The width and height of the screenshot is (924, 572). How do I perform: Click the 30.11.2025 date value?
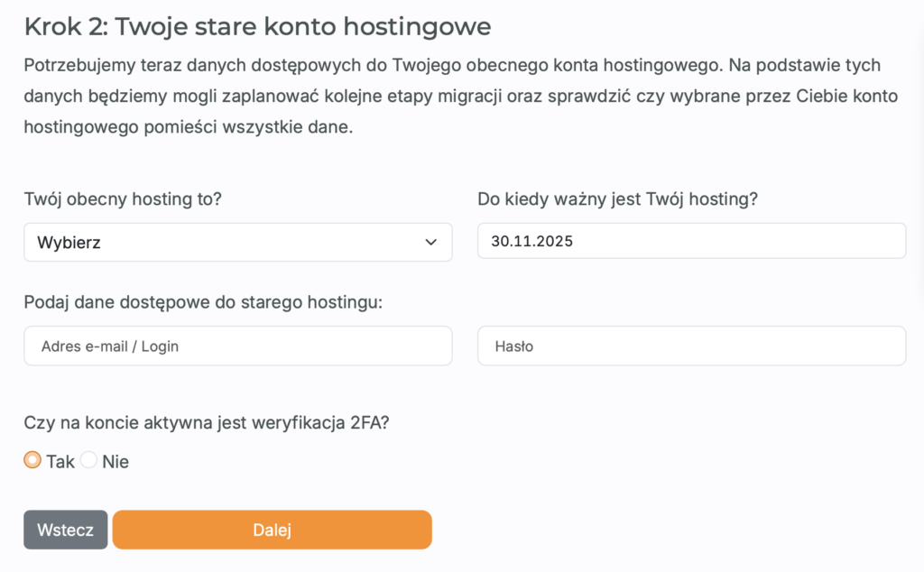532,242
